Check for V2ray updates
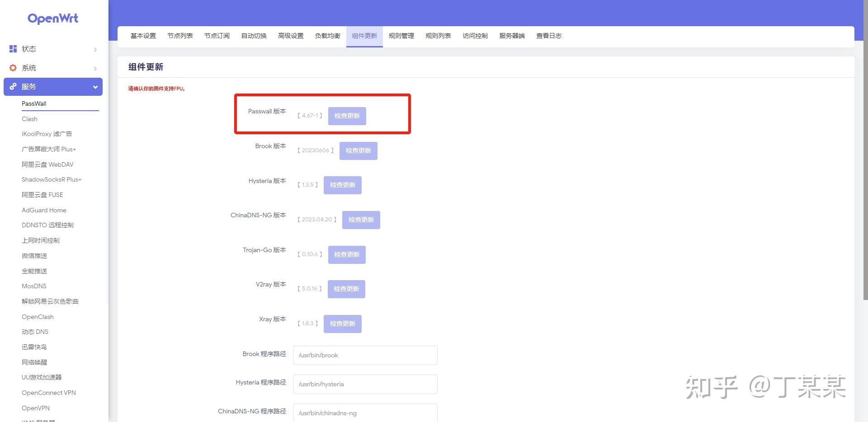 346,289
